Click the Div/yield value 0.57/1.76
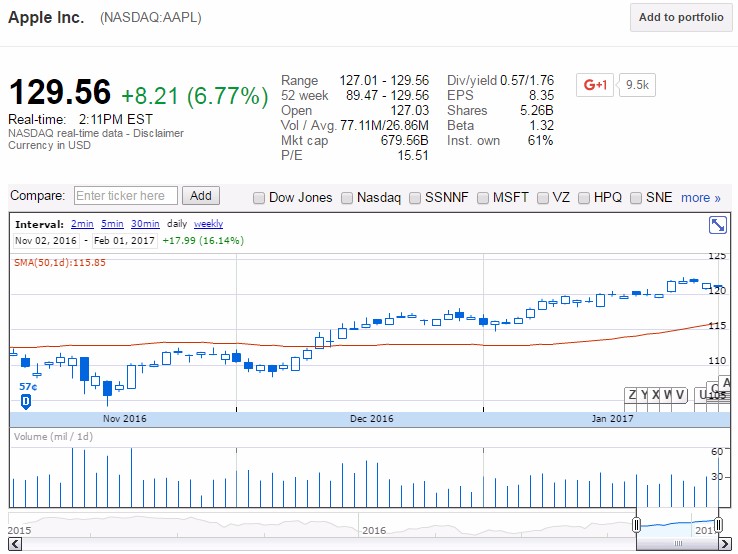 [527, 80]
